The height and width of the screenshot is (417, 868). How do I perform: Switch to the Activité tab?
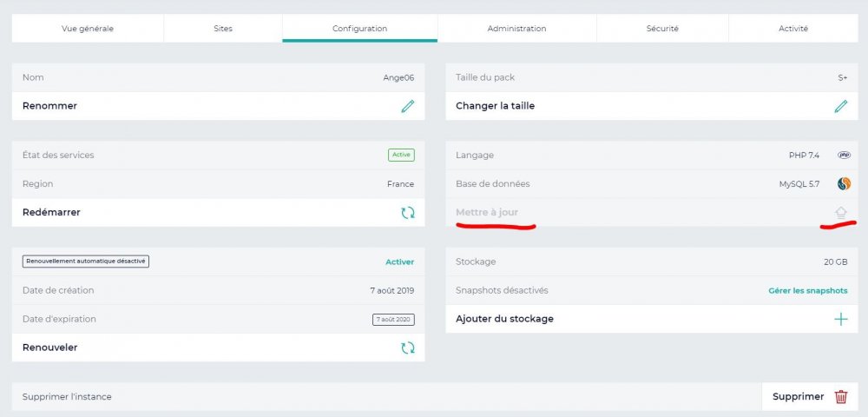point(793,29)
